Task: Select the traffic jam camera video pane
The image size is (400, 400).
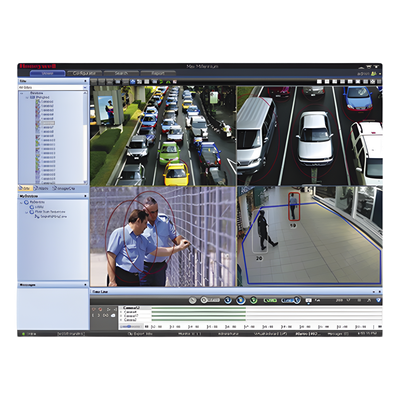Action: coord(163,136)
